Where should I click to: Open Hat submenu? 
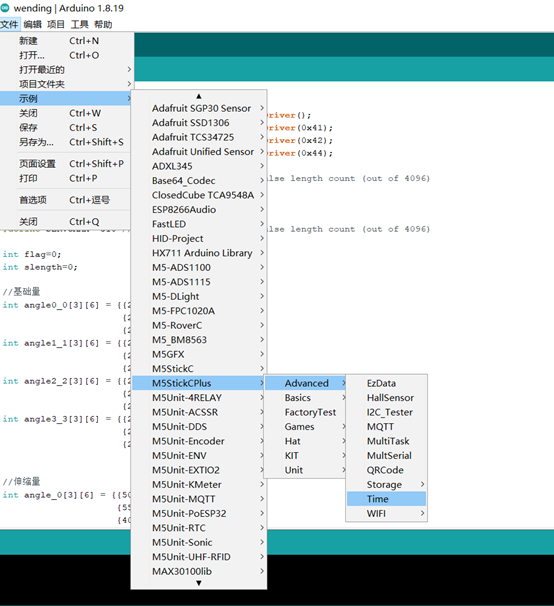pyautogui.click(x=305, y=441)
